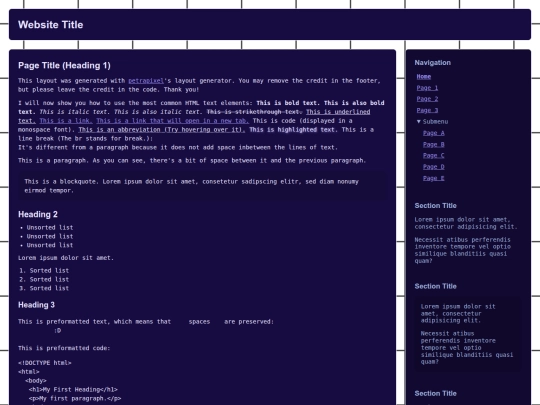Open the link that opens in a new tab
The width and height of the screenshot is (540, 405).
click(172, 121)
